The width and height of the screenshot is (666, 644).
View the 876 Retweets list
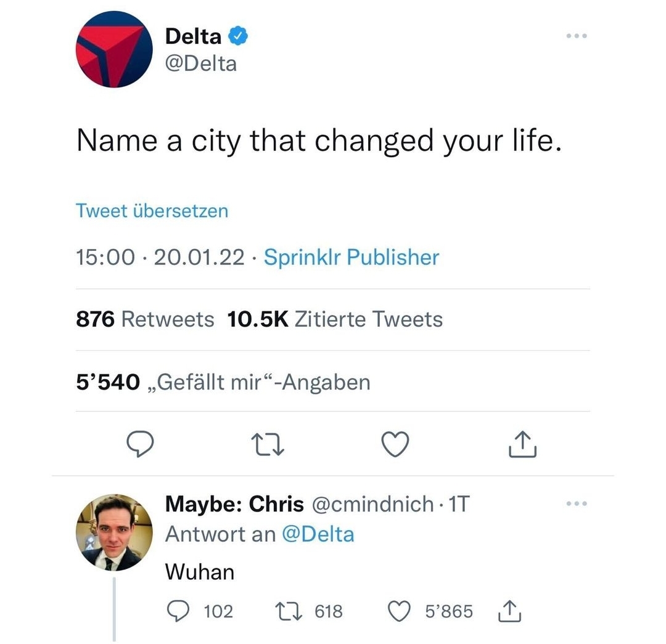pos(145,319)
